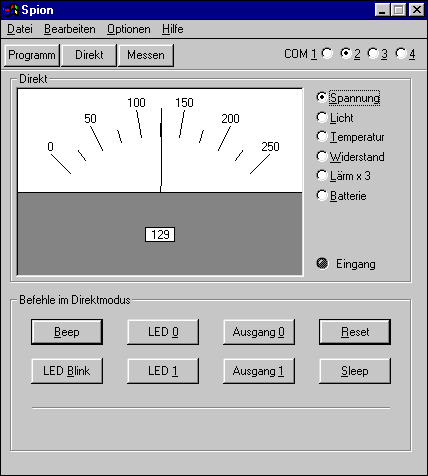428x476 pixels.
Task: Click the Sleep command button
Action: [x=355, y=371]
